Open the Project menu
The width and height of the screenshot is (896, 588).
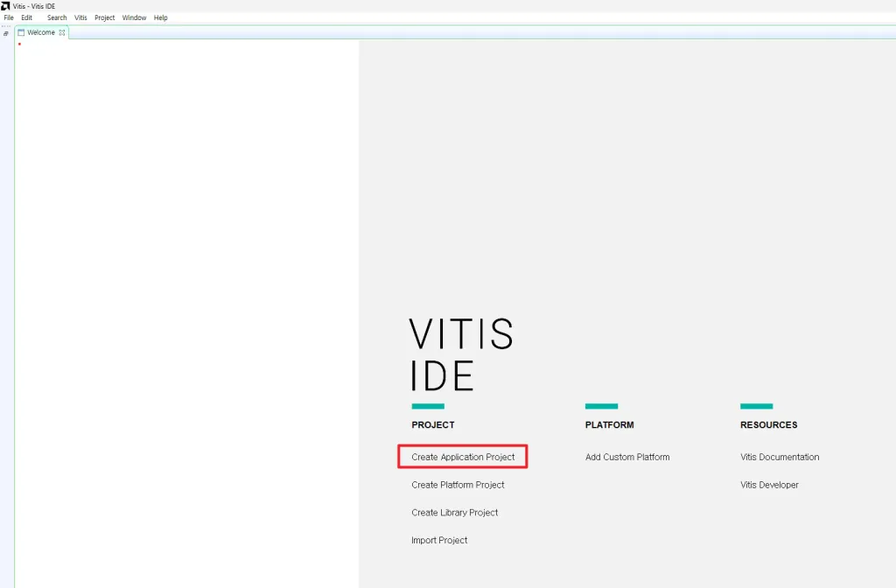pos(105,17)
